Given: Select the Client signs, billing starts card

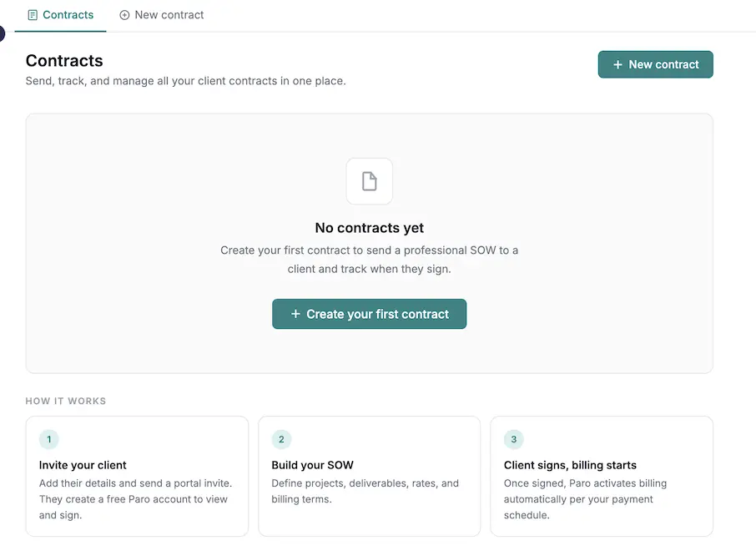Looking at the screenshot, I should [x=602, y=477].
